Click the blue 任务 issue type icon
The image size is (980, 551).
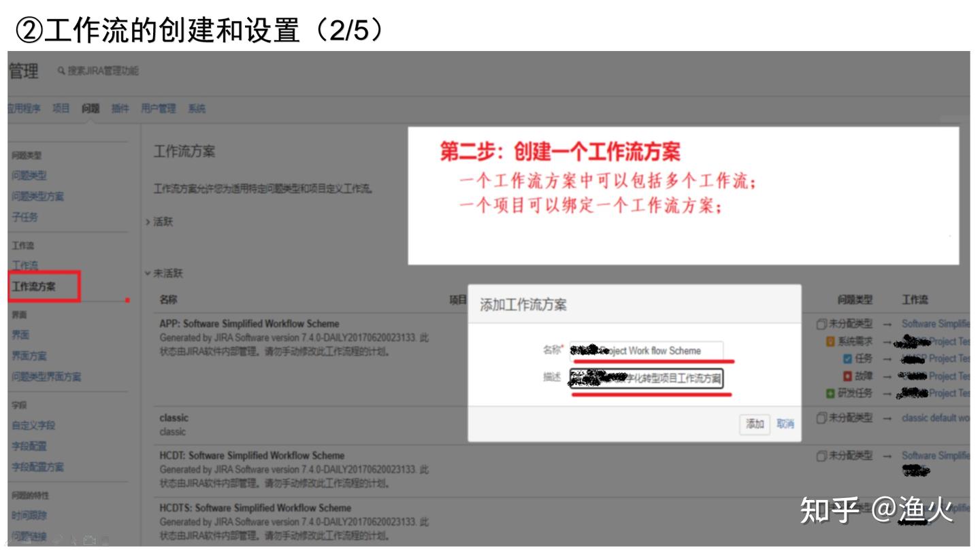(847, 358)
